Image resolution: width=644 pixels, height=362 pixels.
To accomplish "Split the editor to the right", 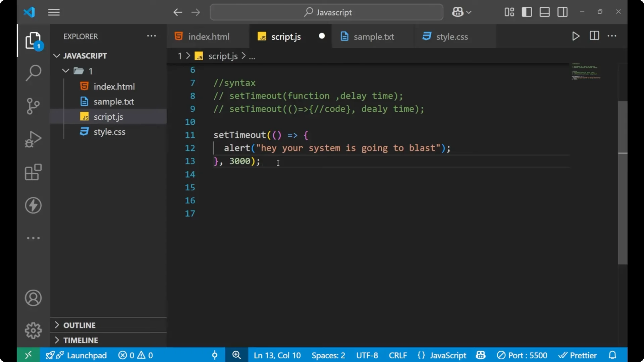I will pos(594,36).
